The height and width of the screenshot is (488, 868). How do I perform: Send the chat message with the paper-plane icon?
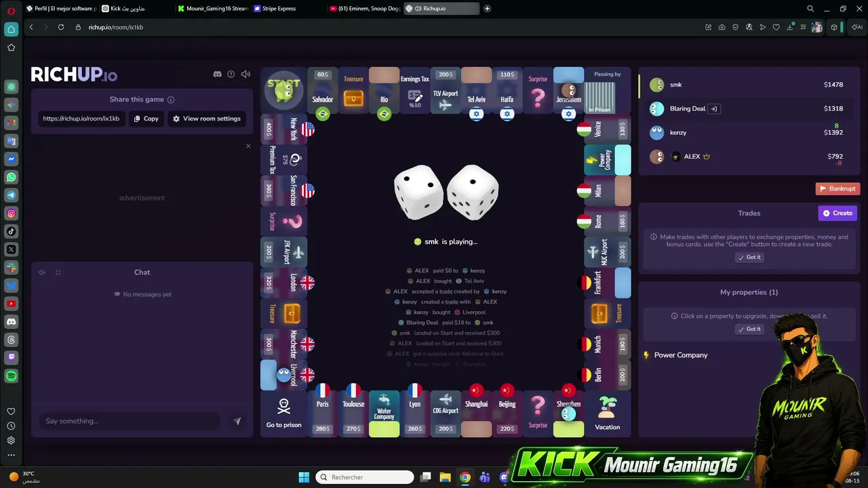point(237,421)
